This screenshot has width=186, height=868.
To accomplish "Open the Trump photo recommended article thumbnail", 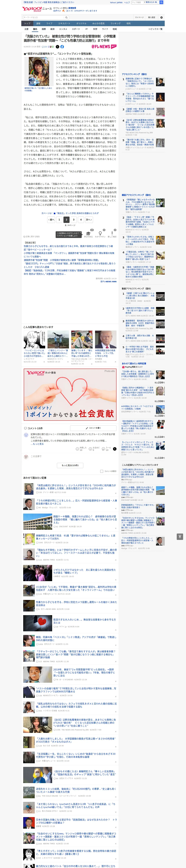I will (106, 339).
